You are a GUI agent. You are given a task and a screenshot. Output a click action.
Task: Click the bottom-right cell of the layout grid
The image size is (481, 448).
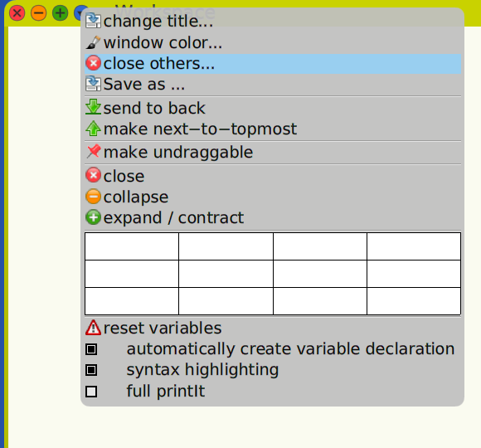pos(414,301)
